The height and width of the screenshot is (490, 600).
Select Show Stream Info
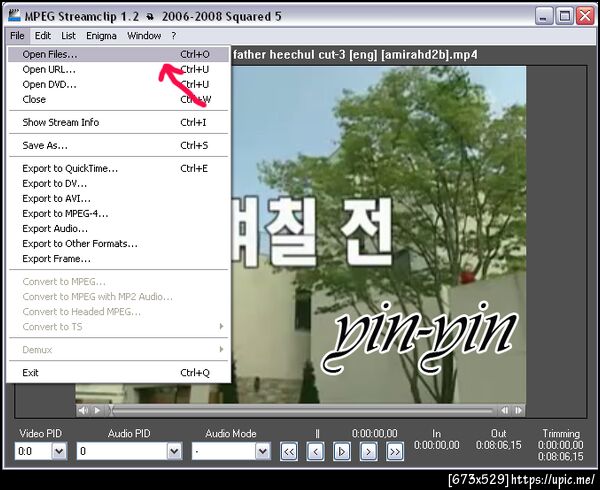(x=118, y=122)
